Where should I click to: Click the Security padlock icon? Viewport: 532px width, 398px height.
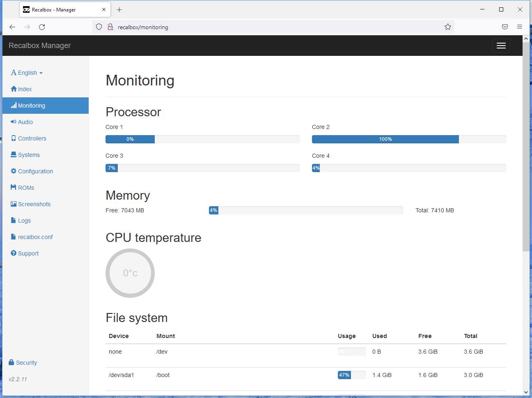click(x=11, y=363)
